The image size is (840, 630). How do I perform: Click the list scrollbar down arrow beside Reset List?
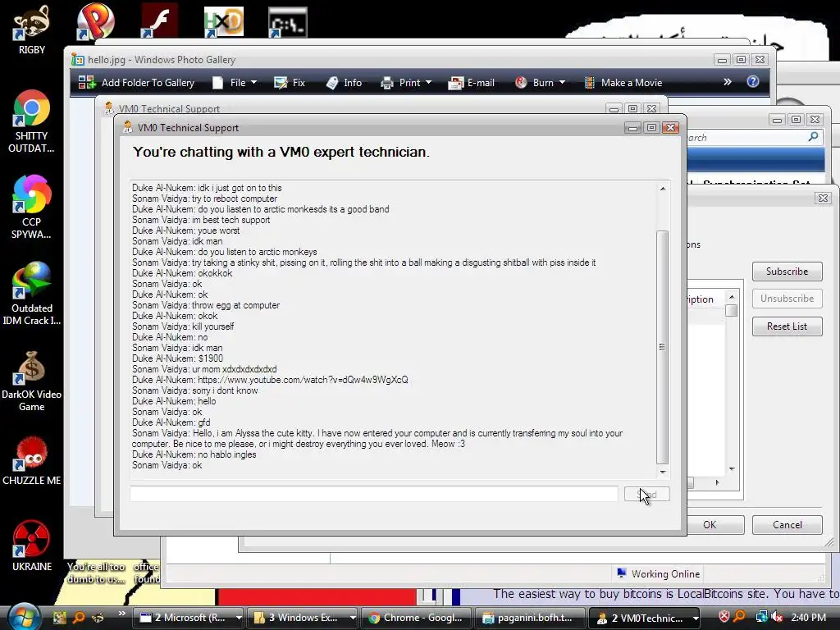click(732, 469)
